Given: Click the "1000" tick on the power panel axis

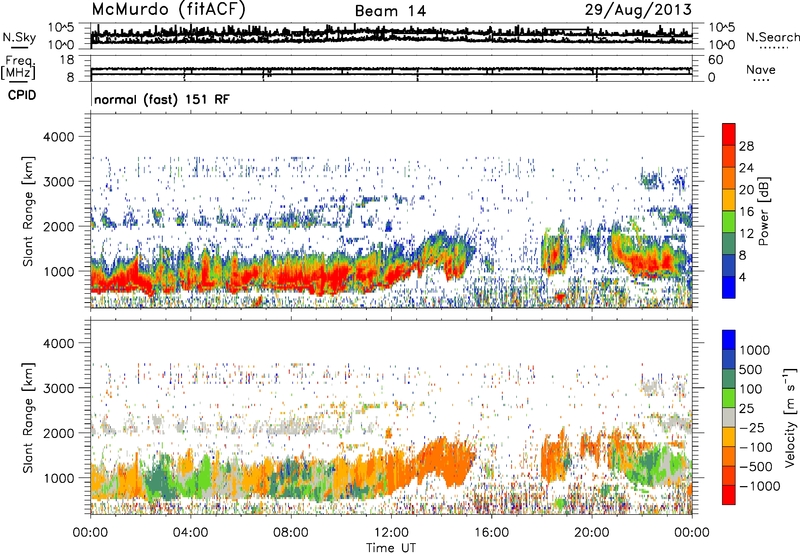Looking at the screenshot, I should click(x=59, y=271).
